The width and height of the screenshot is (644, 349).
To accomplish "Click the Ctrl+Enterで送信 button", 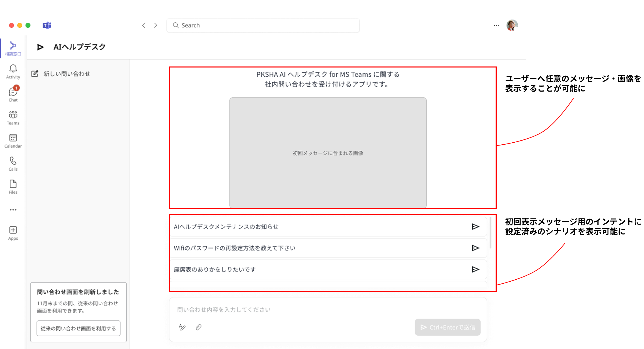I will pyautogui.click(x=447, y=327).
